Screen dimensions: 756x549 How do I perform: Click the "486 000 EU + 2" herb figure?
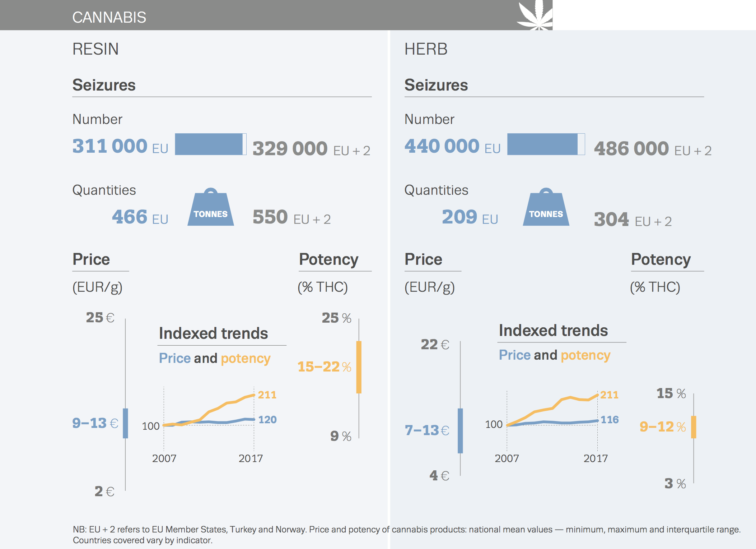[x=653, y=149]
